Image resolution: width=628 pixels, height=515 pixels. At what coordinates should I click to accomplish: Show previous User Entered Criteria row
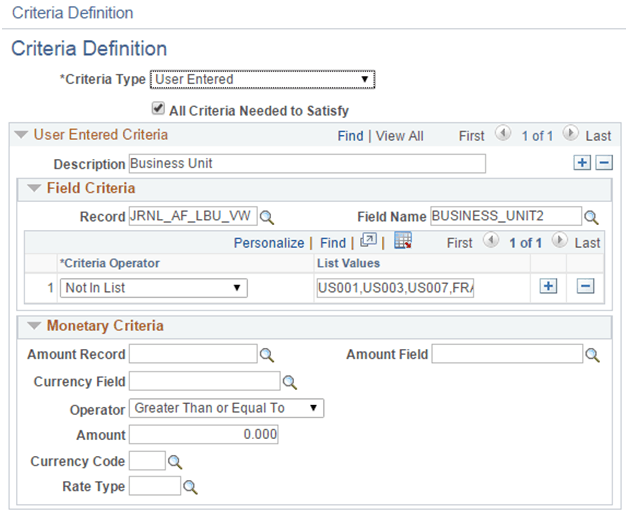click(x=503, y=133)
